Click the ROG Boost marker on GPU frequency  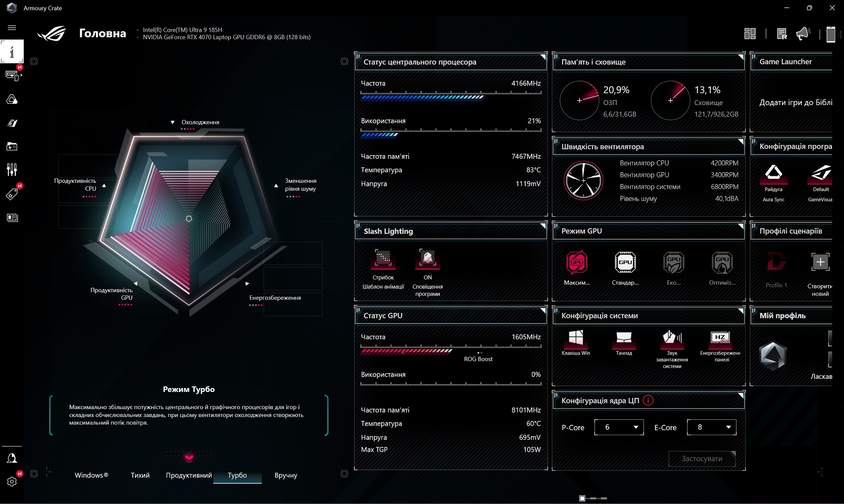click(479, 357)
